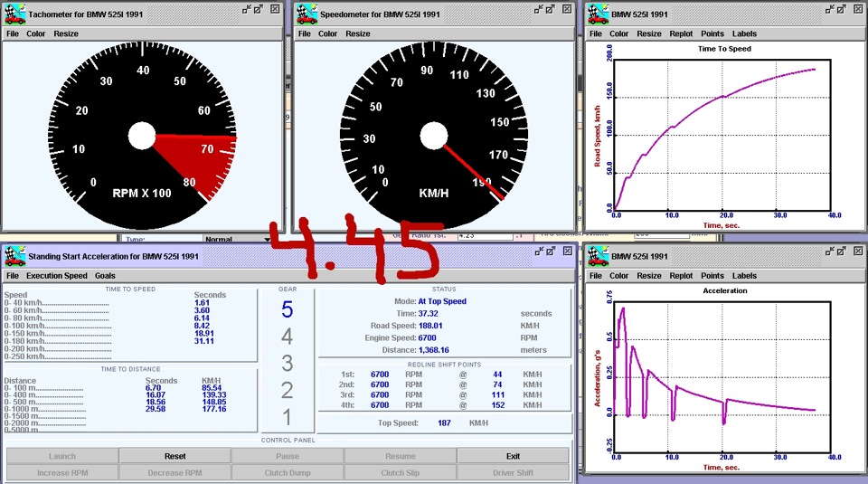Open Labels menu in Acceleration graph window
This screenshot has height=484, width=868.
click(x=744, y=276)
